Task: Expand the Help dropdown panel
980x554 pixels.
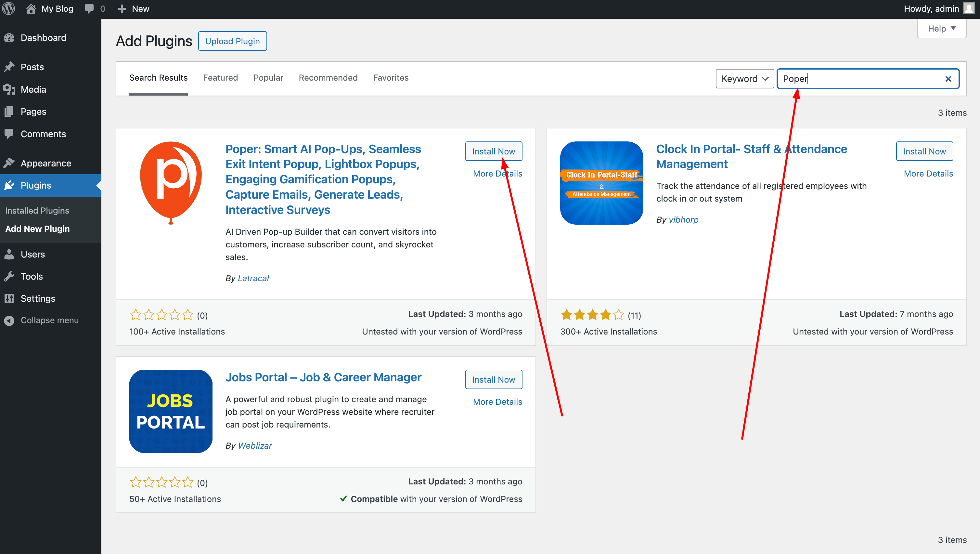Action: [x=942, y=29]
